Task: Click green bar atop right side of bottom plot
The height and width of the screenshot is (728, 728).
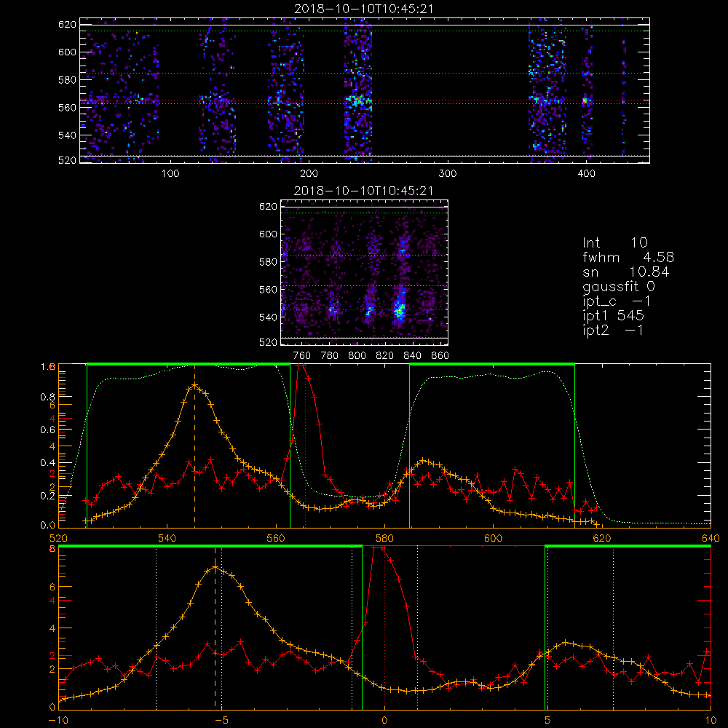Action: click(628, 546)
